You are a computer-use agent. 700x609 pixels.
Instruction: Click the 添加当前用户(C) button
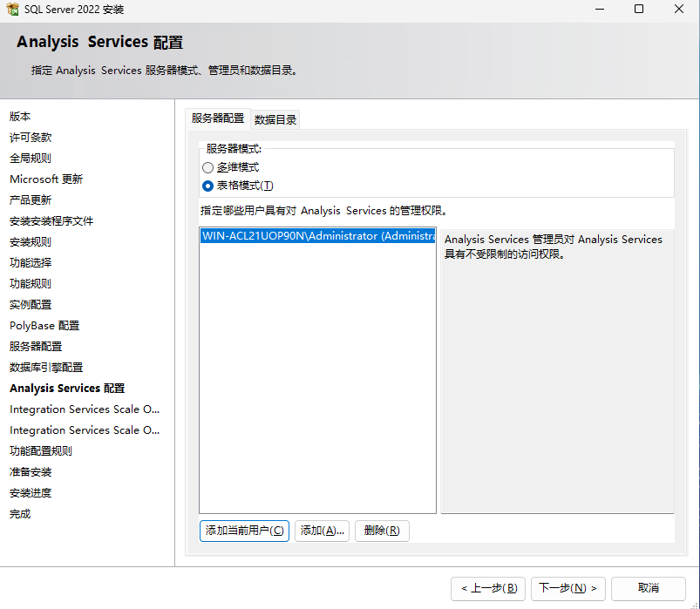(x=244, y=531)
